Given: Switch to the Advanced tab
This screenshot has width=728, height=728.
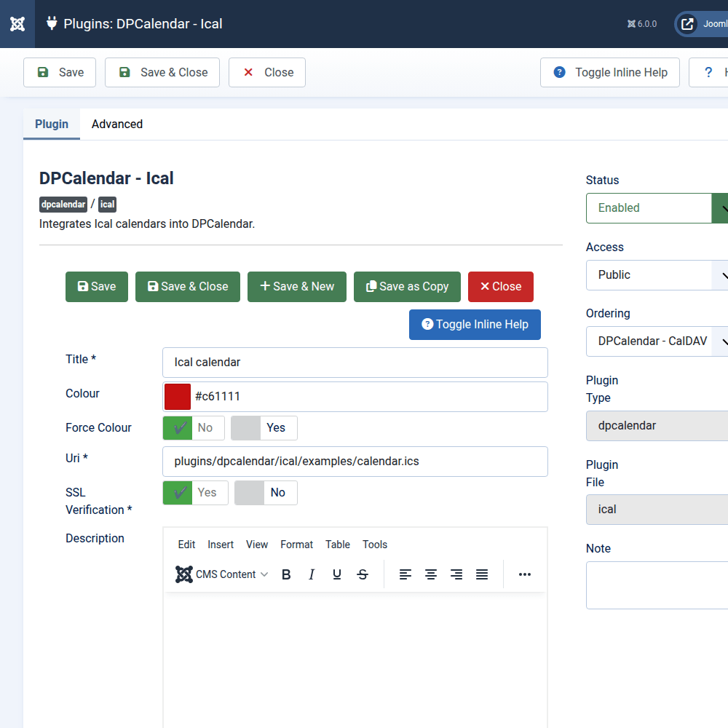Looking at the screenshot, I should pyautogui.click(x=117, y=124).
